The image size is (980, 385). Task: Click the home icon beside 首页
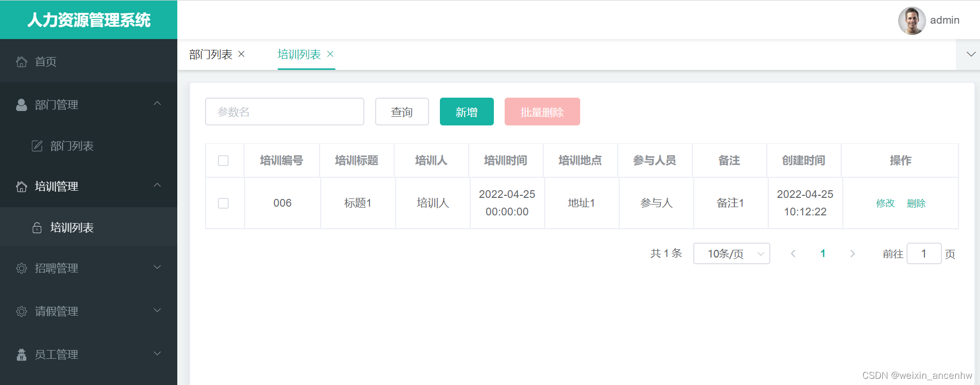click(x=22, y=62)
